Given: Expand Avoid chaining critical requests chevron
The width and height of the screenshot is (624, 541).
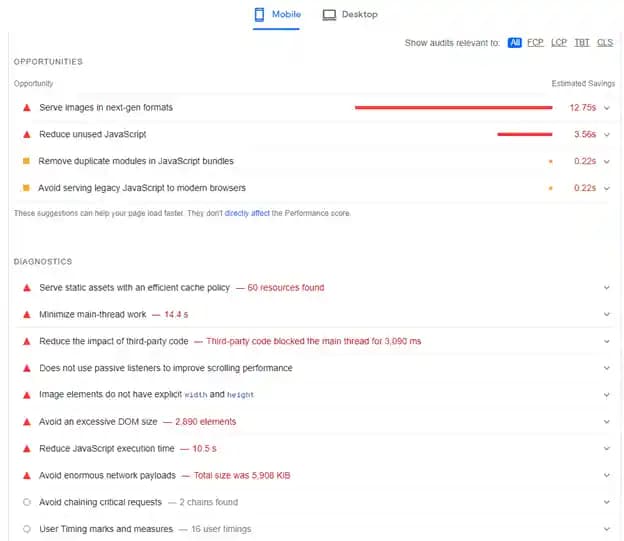Looking at the screenshot, I should pos(606,502).
